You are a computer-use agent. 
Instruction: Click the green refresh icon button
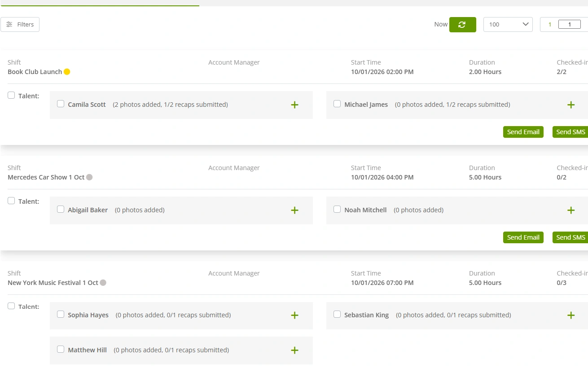[462, 25]
